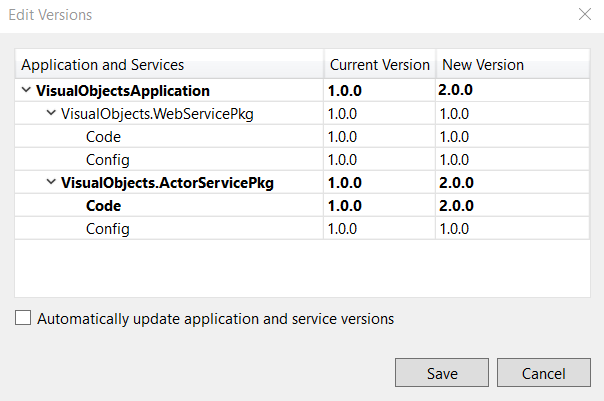
Task: Edit ActorServicePkg Code new version 2.0.0
Action: [x=510, y=206]
